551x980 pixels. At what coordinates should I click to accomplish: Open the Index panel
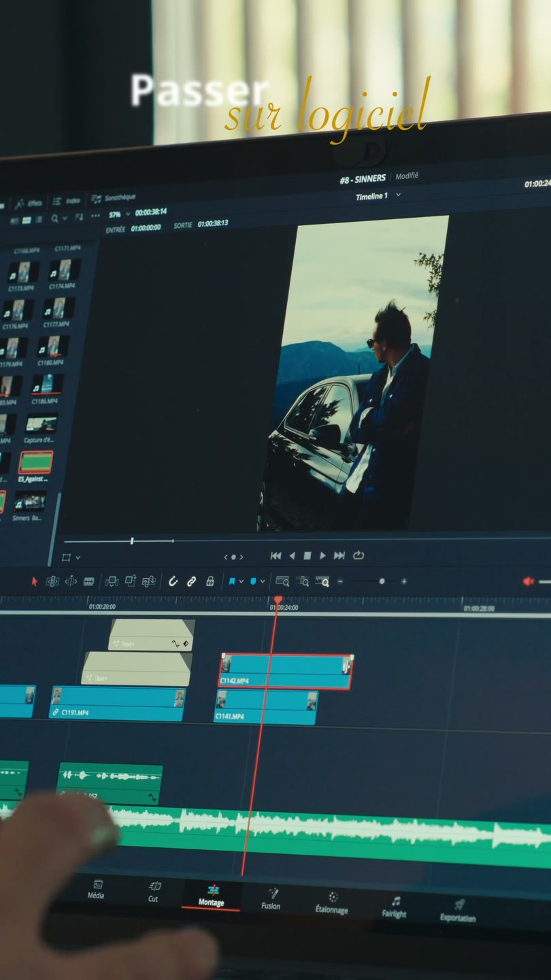[x=66, y=201]
